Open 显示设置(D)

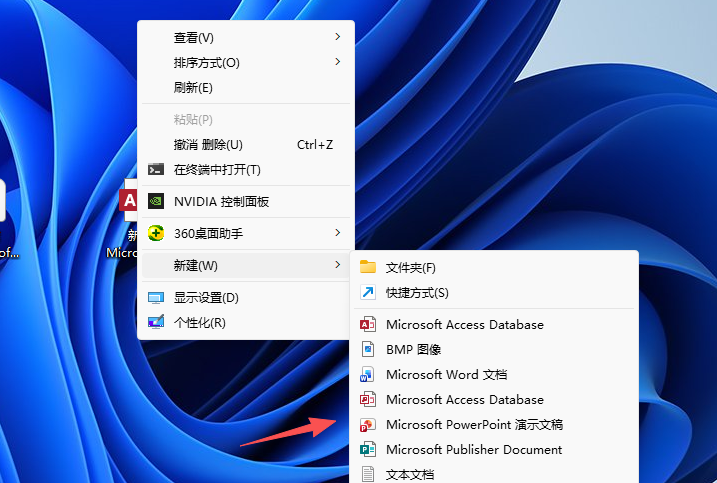pyautogui.click(x=246, y=298)
